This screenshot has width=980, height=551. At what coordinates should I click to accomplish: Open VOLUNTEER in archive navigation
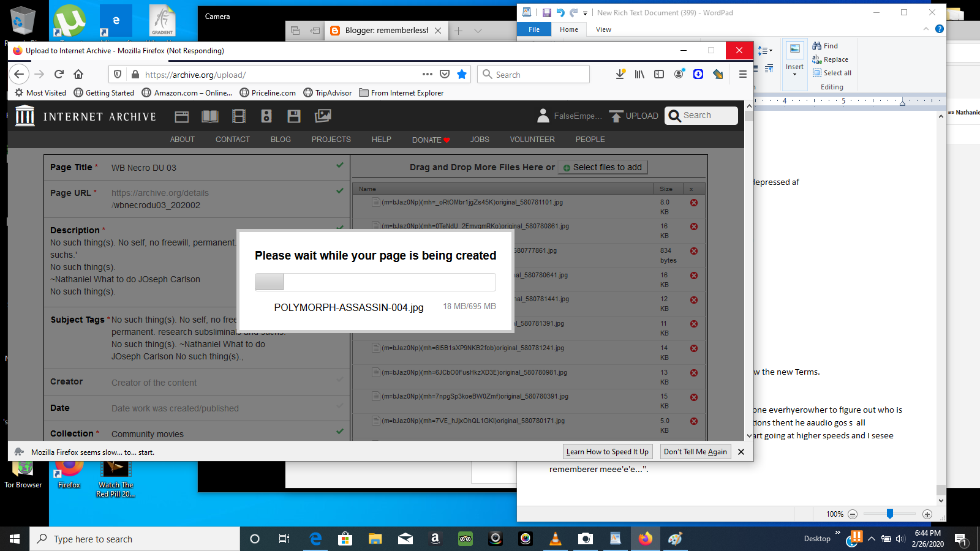click(532, 140)
